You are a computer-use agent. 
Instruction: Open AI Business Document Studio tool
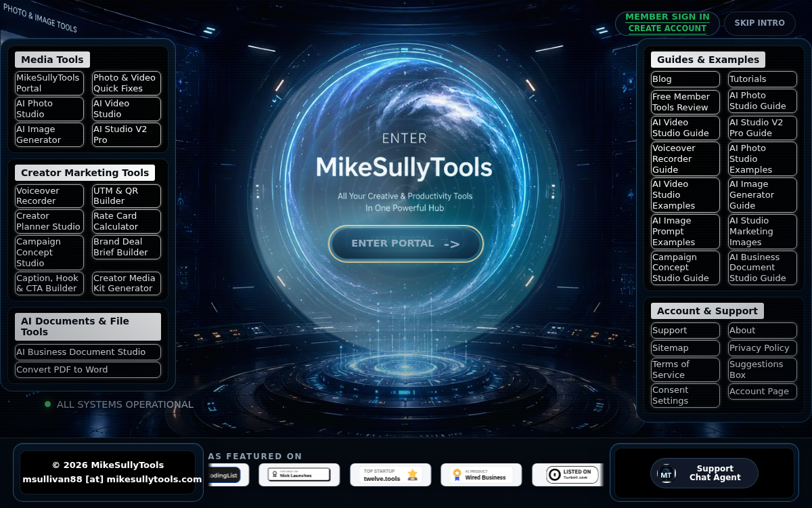(x=88, y=352)
